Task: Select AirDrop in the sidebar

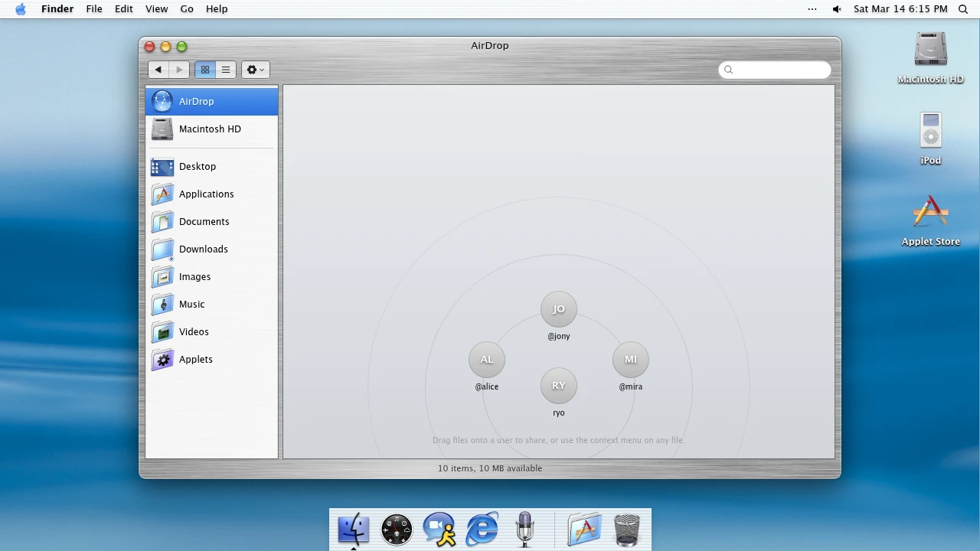Action: click(x=211, y=101)
